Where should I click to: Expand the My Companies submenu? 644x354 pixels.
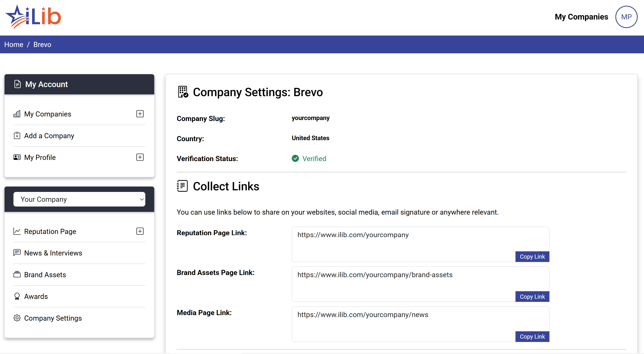click(140, 114)
